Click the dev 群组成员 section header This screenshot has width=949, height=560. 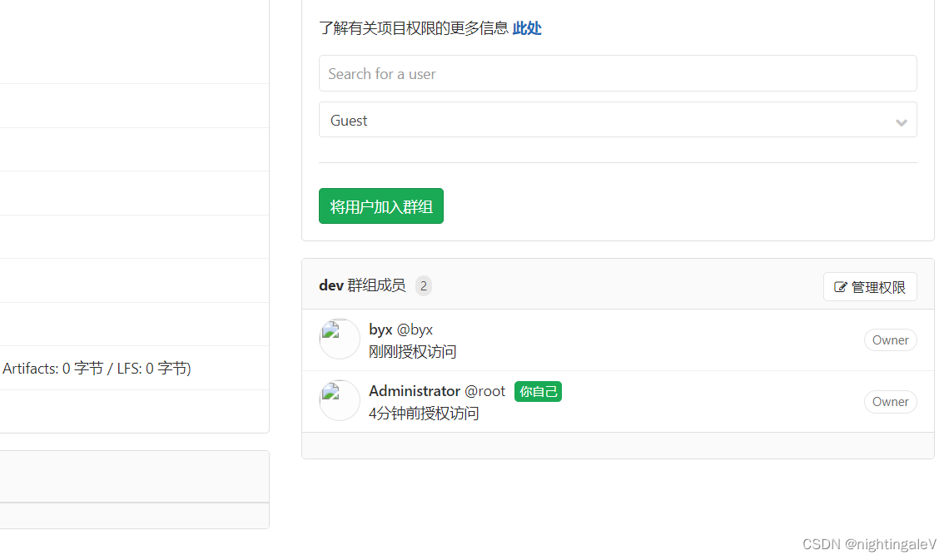(363, 285)
